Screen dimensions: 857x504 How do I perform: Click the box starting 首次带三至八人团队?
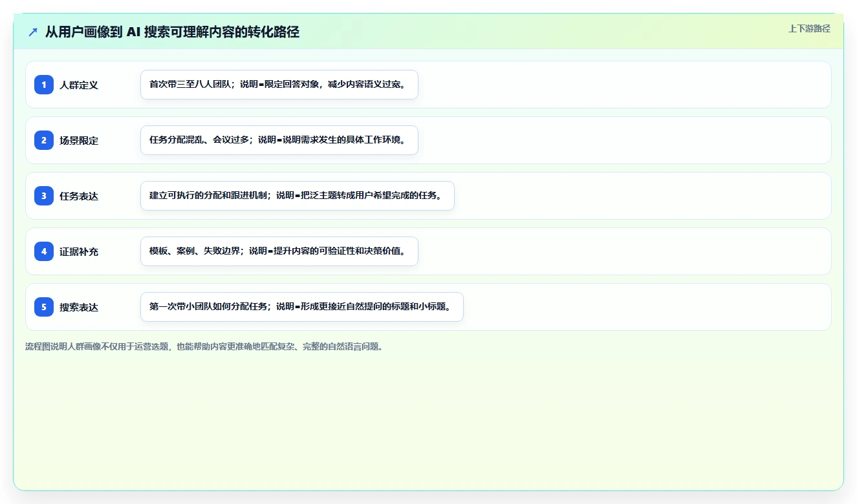tap(279, 85)
